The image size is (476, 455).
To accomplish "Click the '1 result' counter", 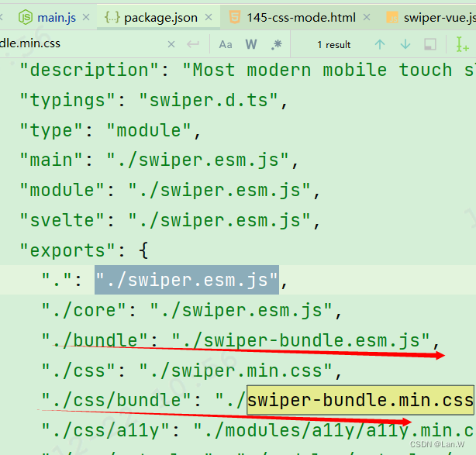I will coord(334,45).
